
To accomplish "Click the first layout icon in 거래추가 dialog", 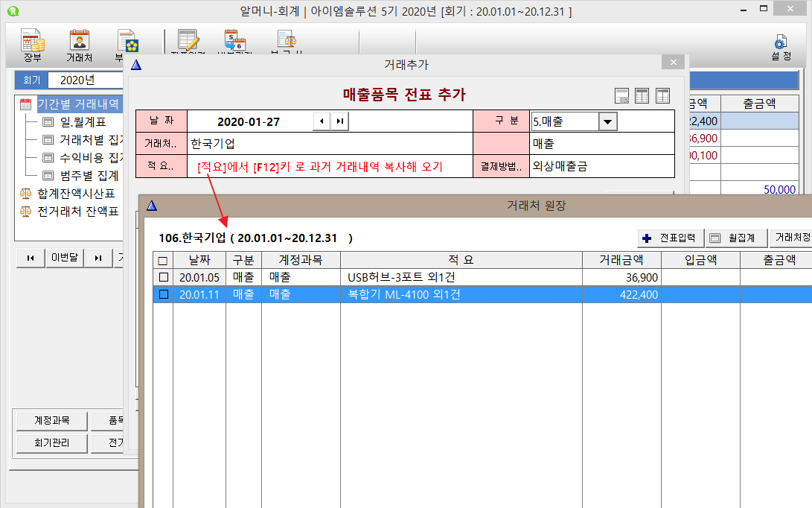I will [621, 96].
